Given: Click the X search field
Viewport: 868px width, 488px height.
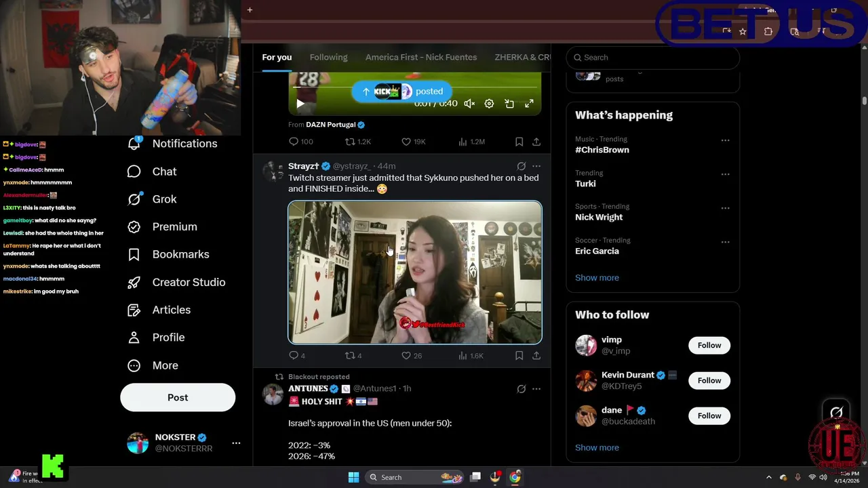Looking at the screenshot, I should pos(652,58).
